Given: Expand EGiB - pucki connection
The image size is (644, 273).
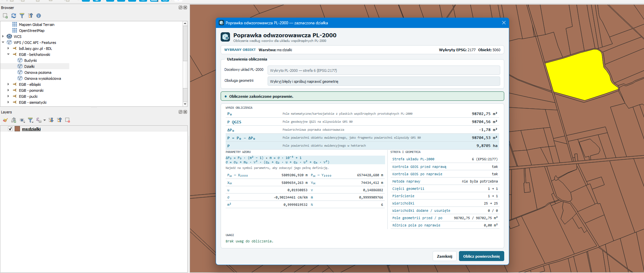Looking at the screenshot, I should (x=8, y=96).
